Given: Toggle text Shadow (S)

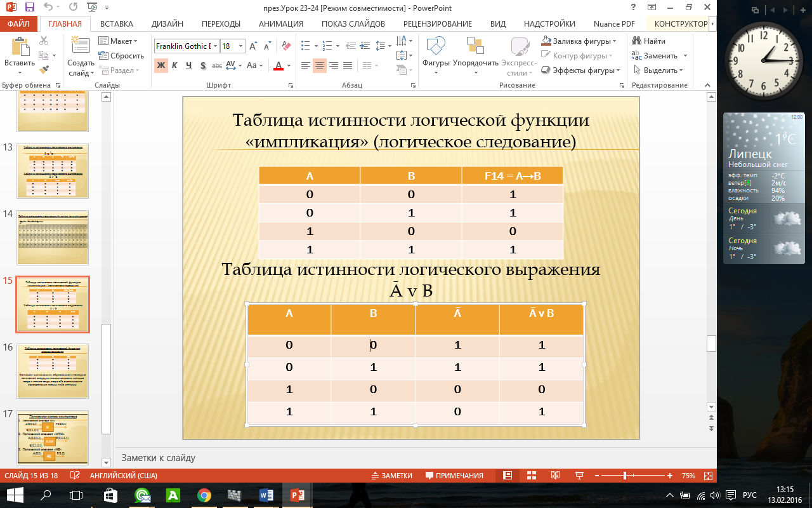Looking at the screenshot, I should coord(203,65).
